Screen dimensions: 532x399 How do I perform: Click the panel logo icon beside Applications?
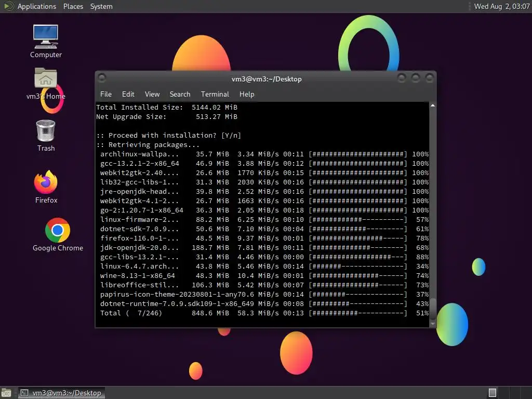pos(8,6)
